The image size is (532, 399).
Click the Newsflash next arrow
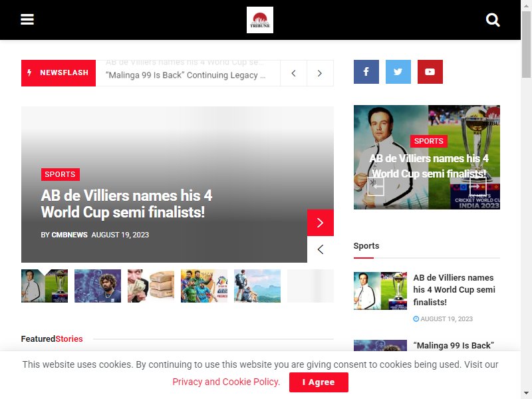320,73
